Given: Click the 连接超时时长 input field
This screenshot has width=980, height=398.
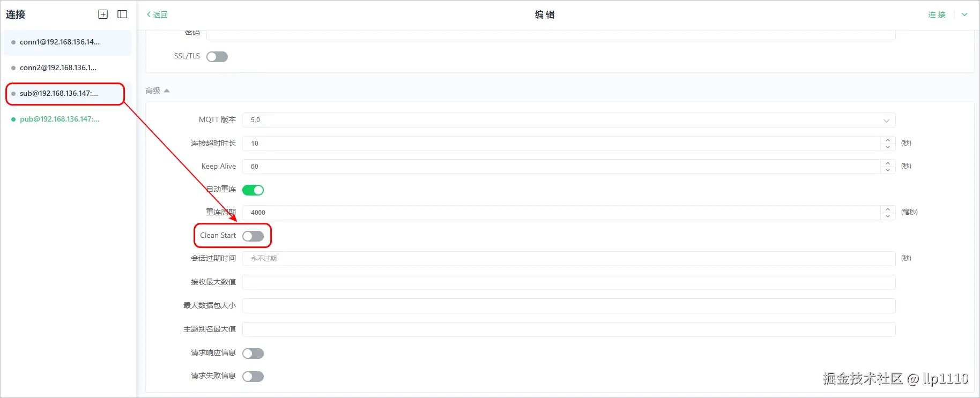Looking at the screenshot, I should point(561,144).
